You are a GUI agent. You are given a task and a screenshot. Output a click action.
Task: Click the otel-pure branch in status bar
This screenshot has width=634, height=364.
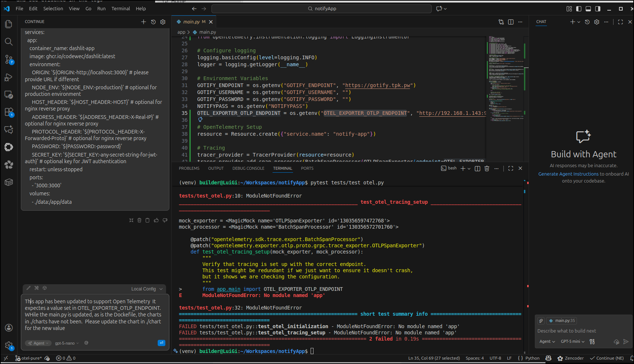[31, 358]
